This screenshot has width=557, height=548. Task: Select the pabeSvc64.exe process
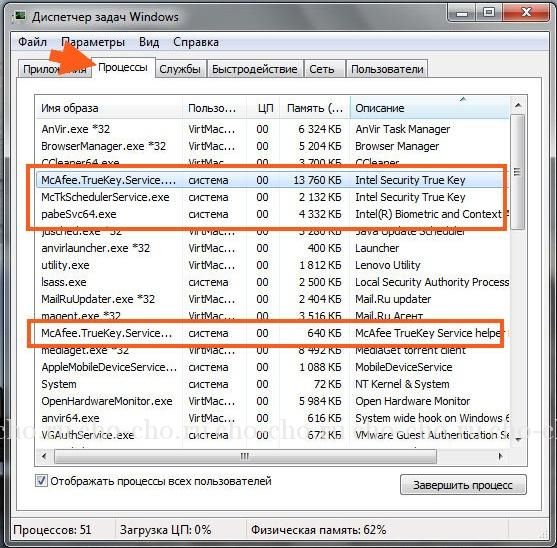(x=272, y=214)
